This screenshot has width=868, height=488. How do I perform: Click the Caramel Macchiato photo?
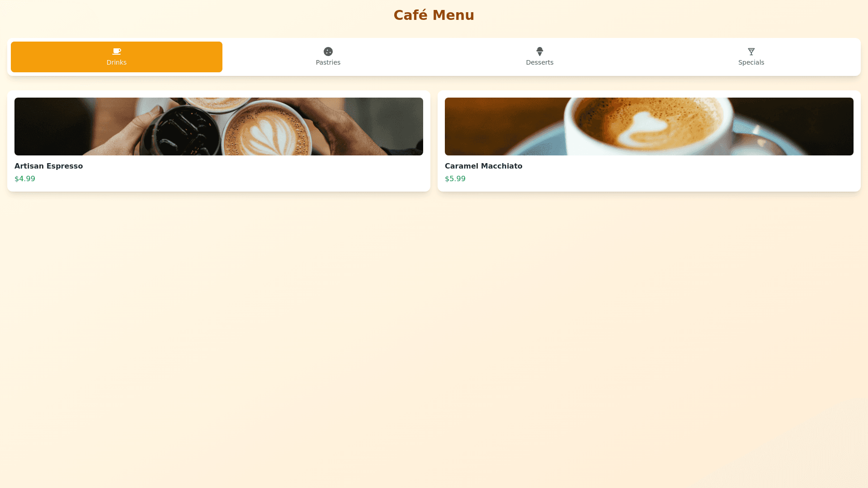point(649,127)
